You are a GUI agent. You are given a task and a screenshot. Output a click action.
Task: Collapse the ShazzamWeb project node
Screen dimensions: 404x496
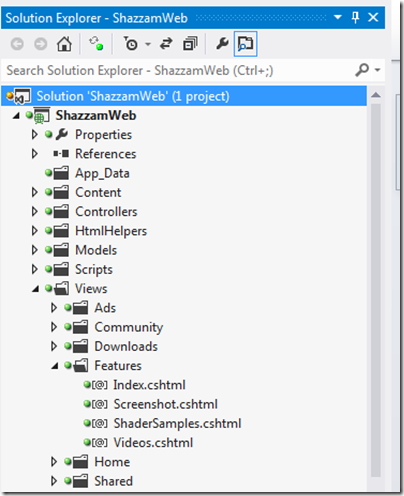[x=16, y=116]
